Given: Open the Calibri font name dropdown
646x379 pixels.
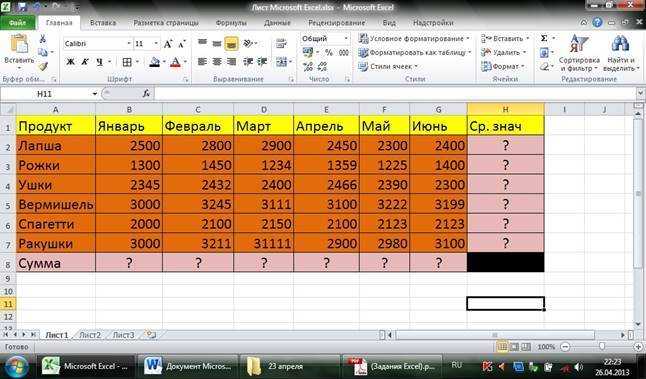Looking at the screenshot, I should pyautogui.click(x=129, y=44).
